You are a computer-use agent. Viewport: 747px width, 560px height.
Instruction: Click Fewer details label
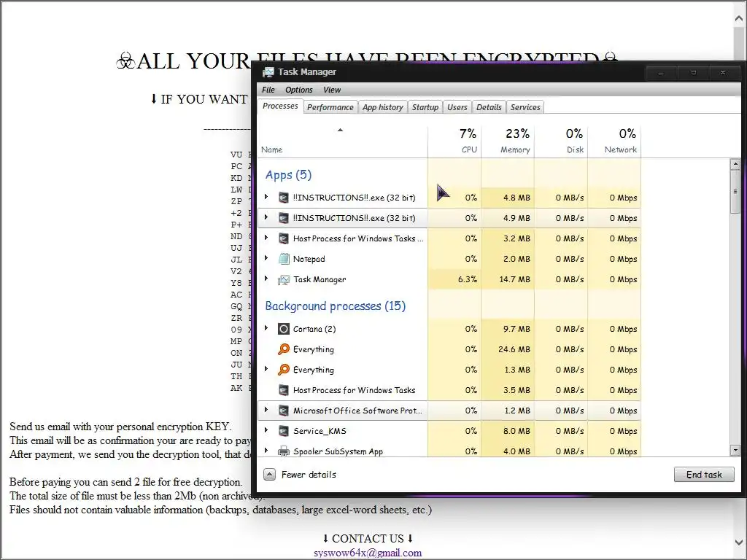309,474
